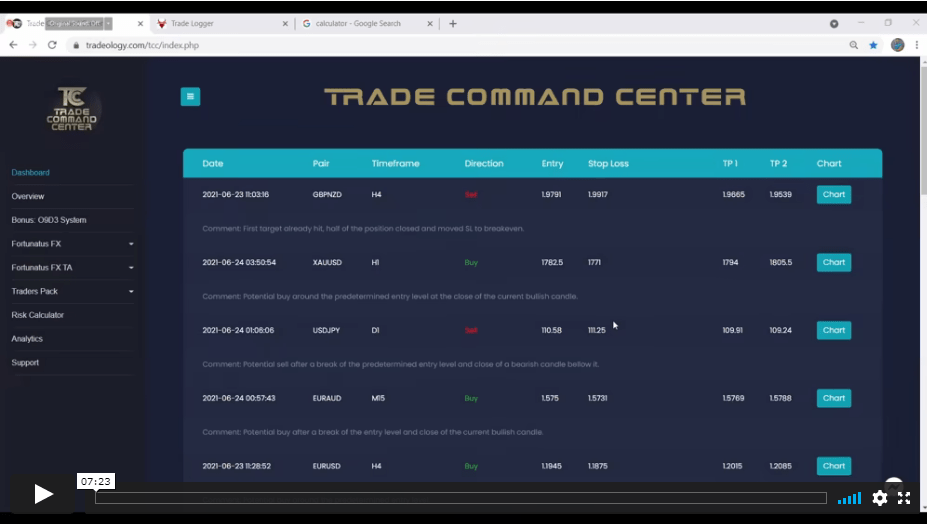Open video settings gear
927x524 pixels.
click(x=879, y=498)
